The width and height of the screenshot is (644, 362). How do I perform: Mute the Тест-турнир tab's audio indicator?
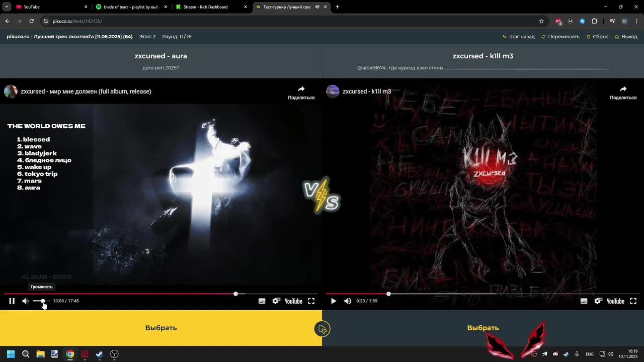(317, 7)
